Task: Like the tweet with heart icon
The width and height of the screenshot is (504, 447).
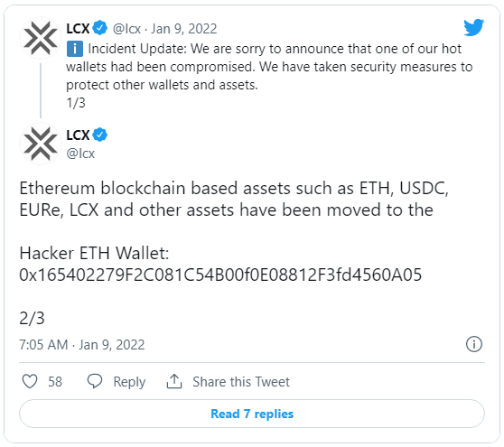Action: (30, 381)
